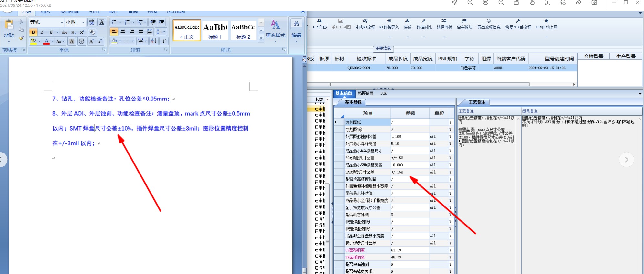644x274 pixels.
Task: Click the red font color button
Action: click(47, 41)
